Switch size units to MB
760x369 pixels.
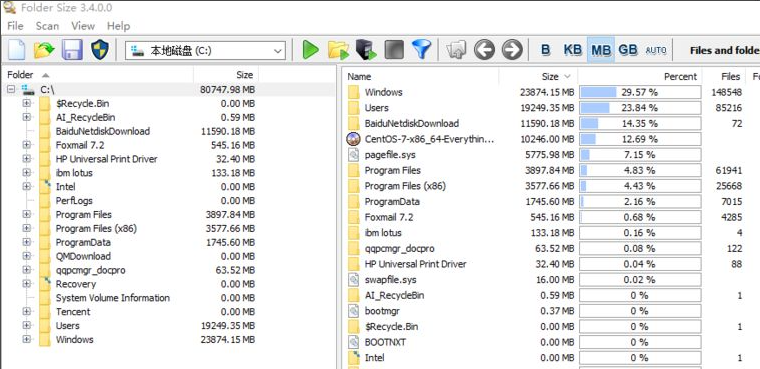tap(601, 50)
